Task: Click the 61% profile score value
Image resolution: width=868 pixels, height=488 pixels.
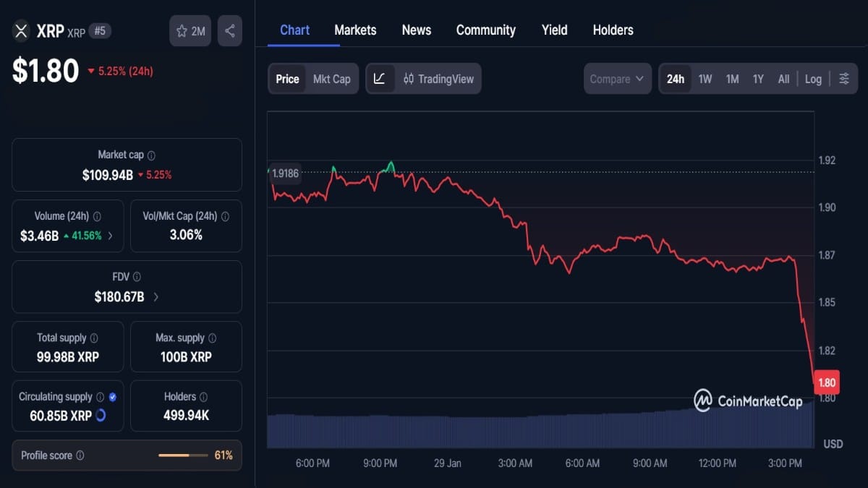Action: [224, 455]
